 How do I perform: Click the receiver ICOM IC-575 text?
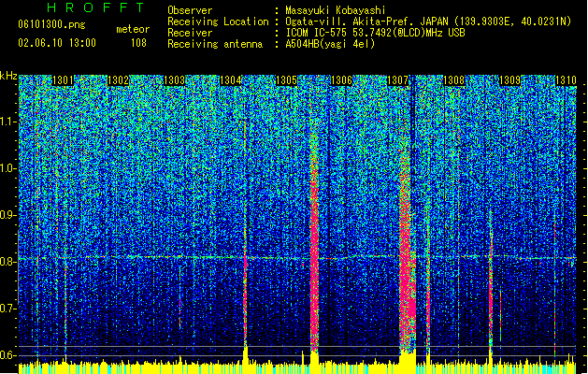375,33
